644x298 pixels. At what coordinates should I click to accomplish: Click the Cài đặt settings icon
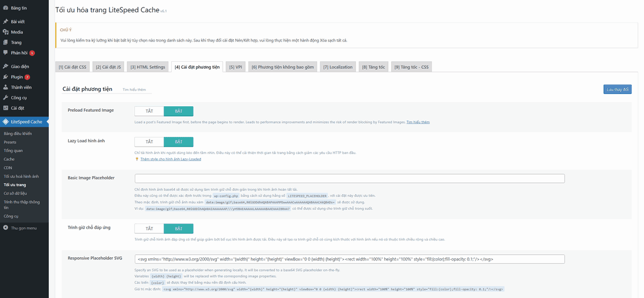click(5, 108)
